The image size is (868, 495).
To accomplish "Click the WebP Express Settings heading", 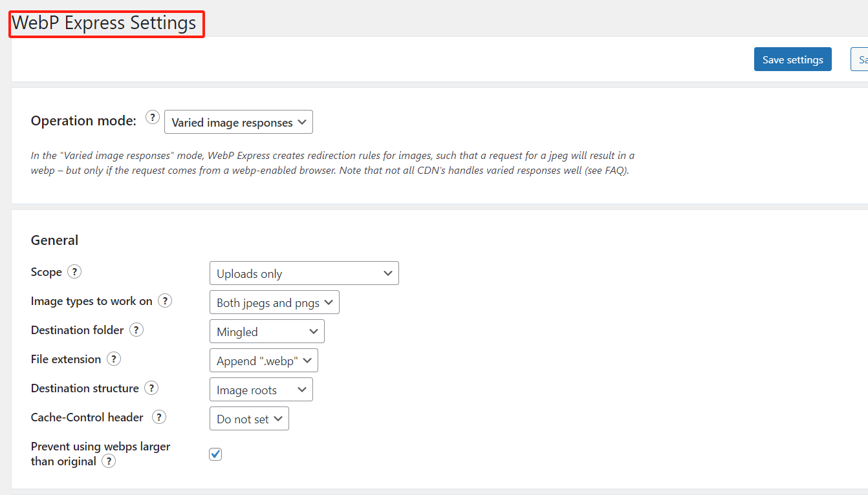I will 105,23.
